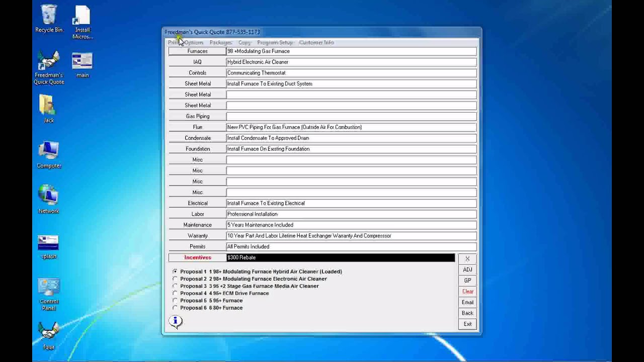Click the 5 Years Maintenance Included field

coord(351,225)
